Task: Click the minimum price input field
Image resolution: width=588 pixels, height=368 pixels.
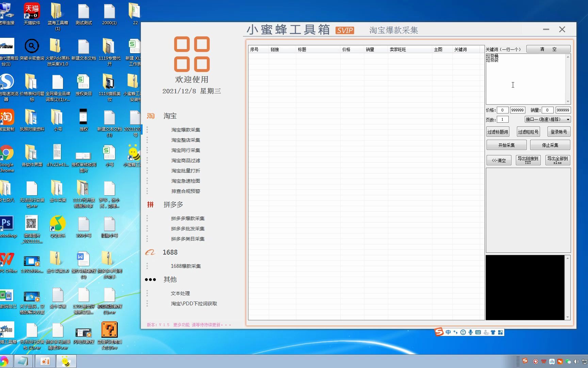Action: coord(502,110)
